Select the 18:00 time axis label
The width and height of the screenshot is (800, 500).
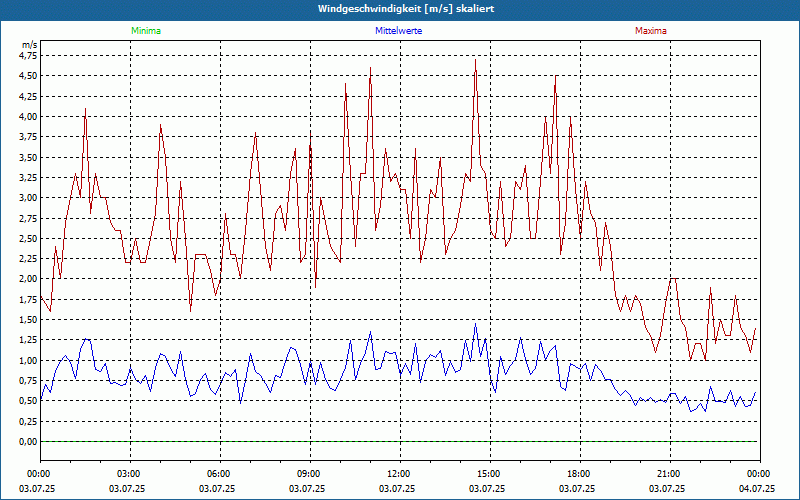[x=579, y=474]
